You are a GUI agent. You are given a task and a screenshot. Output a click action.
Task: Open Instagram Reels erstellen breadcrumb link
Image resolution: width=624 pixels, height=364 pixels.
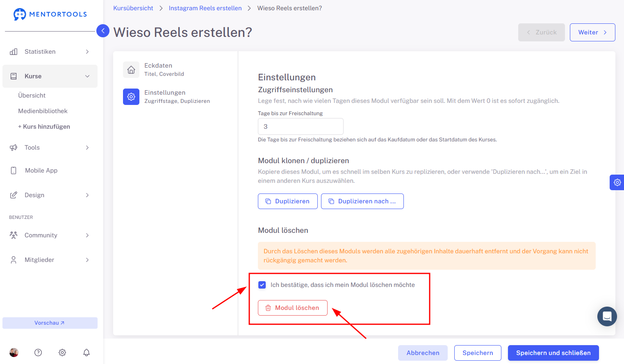tap(205, 8)
